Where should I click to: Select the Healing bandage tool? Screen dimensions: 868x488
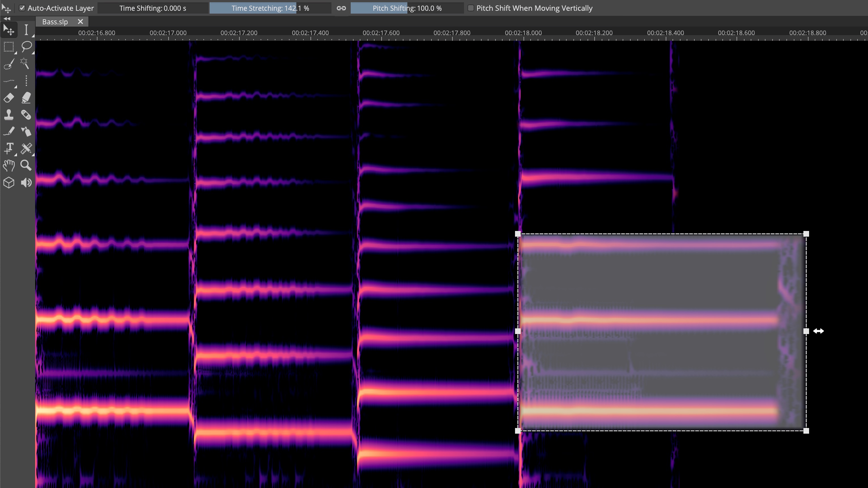[26, 115]
